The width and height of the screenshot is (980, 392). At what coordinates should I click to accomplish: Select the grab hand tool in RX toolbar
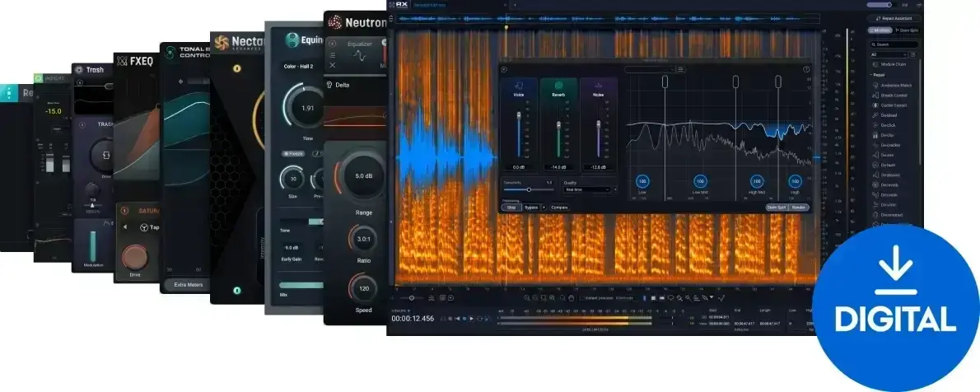click(x=571, y=298)
